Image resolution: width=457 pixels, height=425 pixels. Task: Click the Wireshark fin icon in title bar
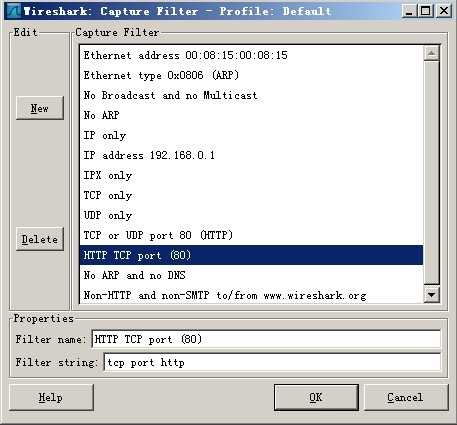coord(14,11)
